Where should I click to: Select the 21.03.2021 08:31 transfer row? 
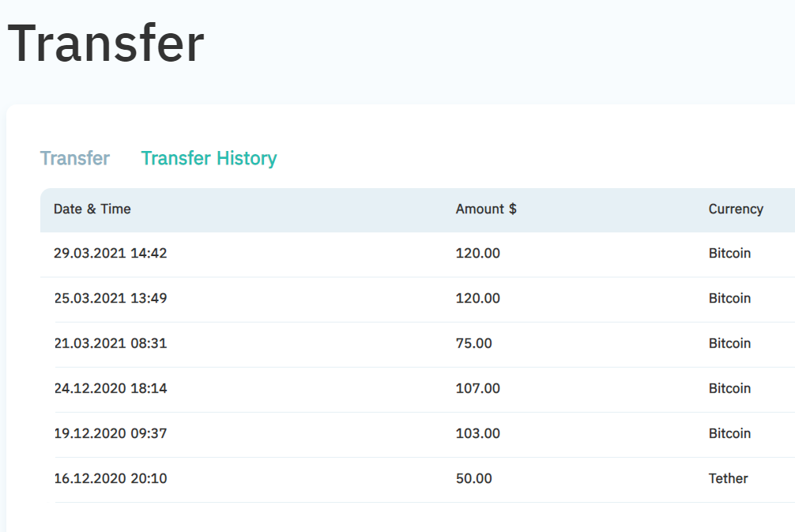click(x=418, y=345)
